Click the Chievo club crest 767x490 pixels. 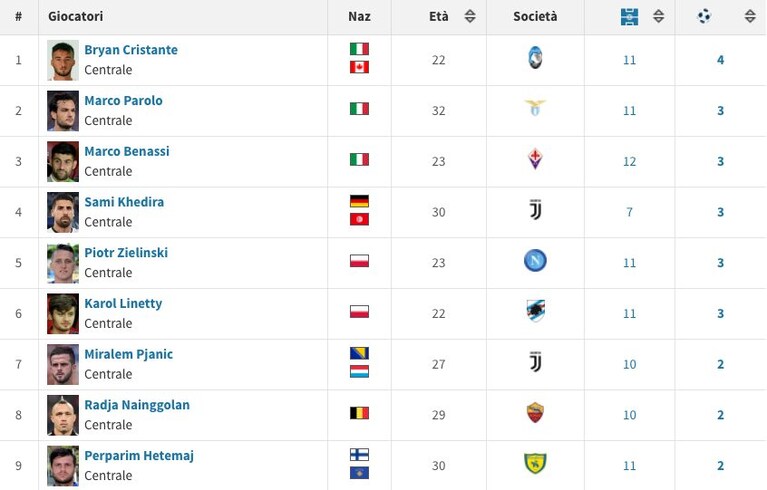(x=535, y=464)
